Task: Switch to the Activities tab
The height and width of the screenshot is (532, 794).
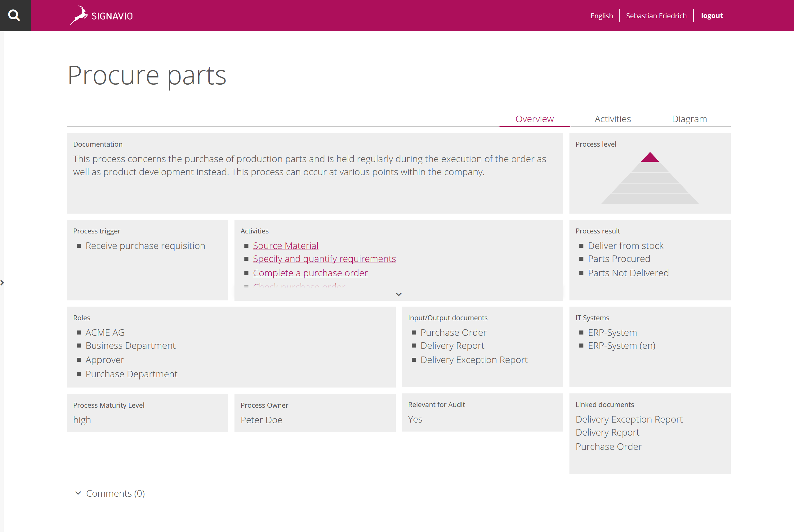Action: pos(612,119)
